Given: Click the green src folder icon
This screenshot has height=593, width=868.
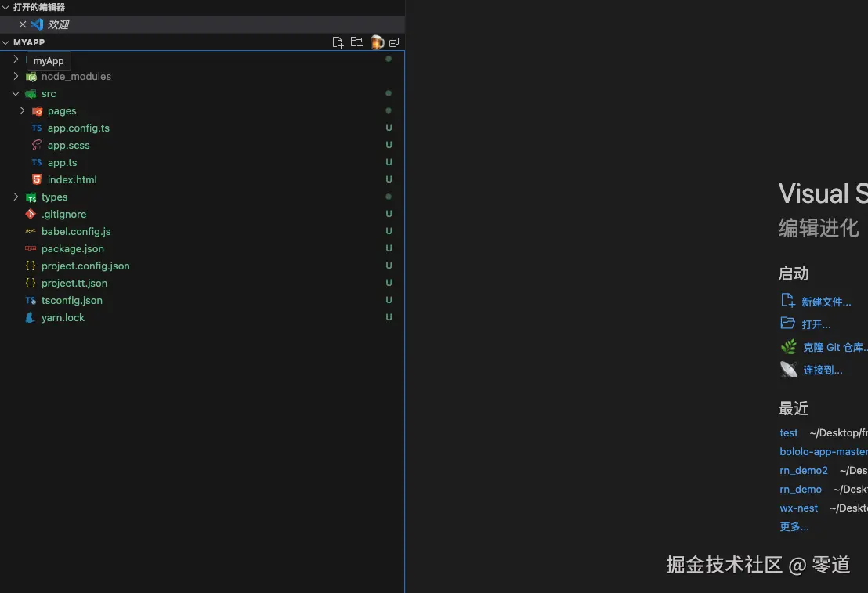Looking at the screenshot, I should coord(31,94).
